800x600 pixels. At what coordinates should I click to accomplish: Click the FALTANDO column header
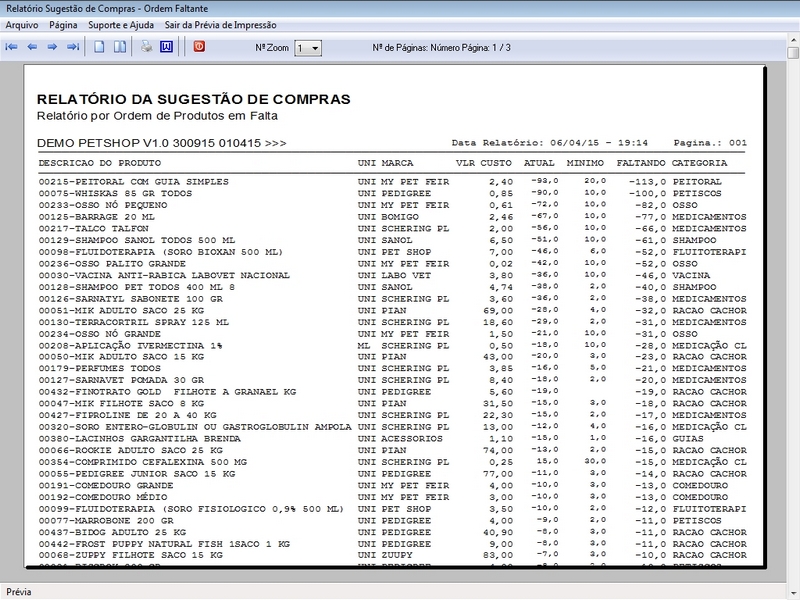point(641,163)
